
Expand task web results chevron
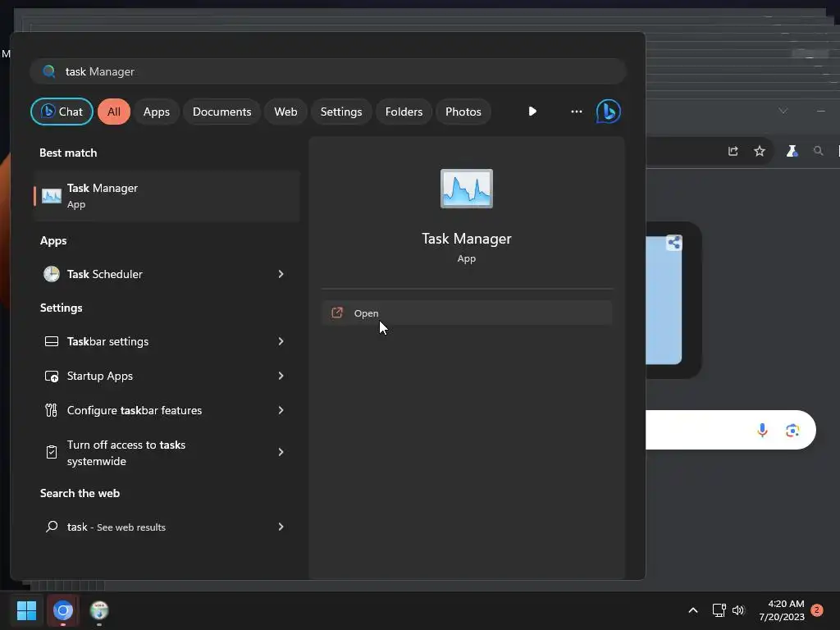[x=281, y=527]
